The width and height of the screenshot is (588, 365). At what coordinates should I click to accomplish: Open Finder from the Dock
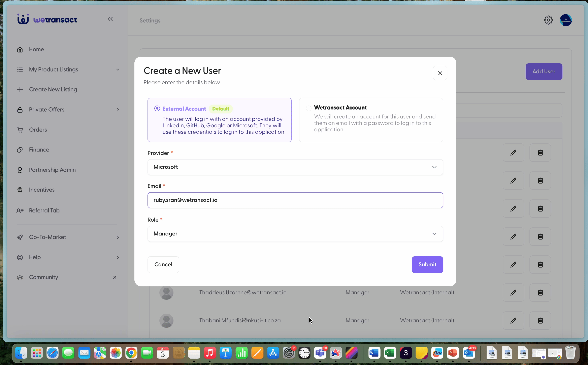pyautogui.click(x=21, y=353)
